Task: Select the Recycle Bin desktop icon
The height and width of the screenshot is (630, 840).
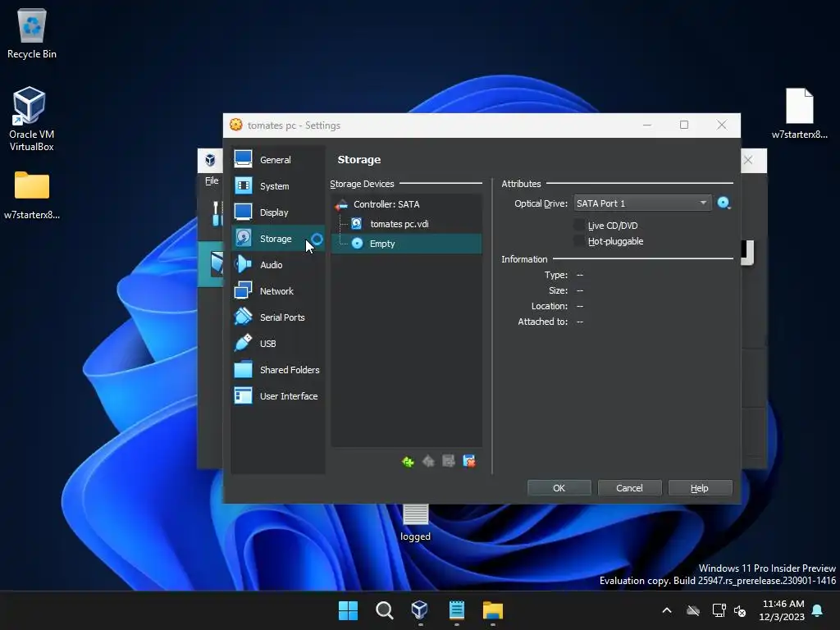Action: coord(32,34)
